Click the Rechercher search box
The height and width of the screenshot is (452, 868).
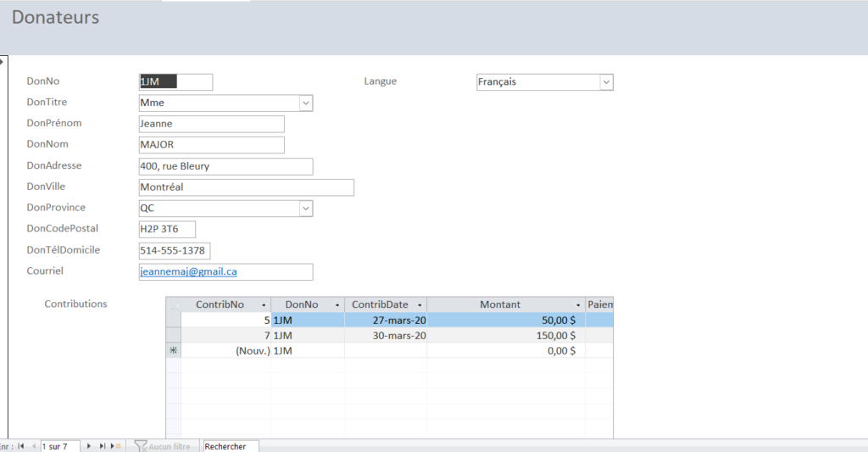pos(231,446)
